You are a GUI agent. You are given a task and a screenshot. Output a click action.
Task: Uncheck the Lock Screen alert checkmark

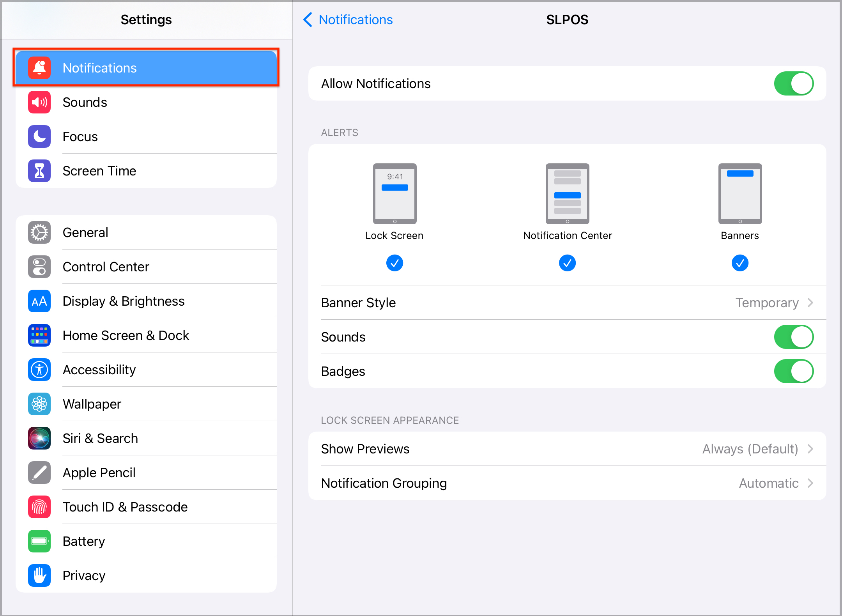click(394, 263)
